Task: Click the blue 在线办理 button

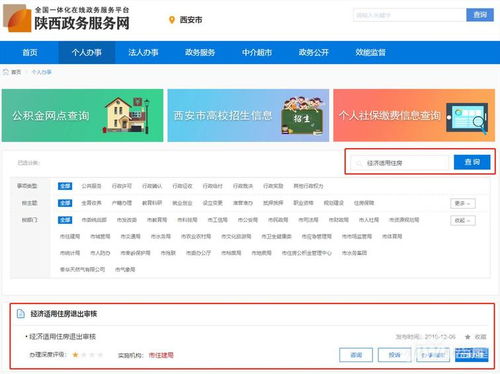Action: click(x=471, y=355)
